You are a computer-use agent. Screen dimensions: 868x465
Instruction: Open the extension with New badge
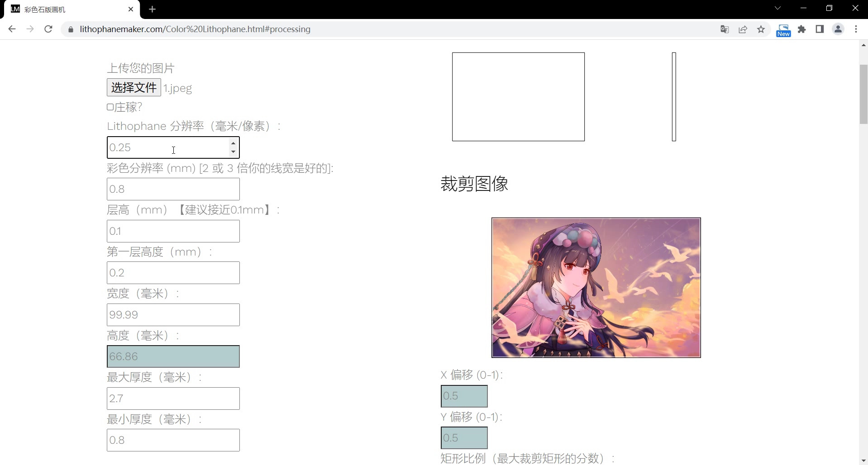pos(783,30)
